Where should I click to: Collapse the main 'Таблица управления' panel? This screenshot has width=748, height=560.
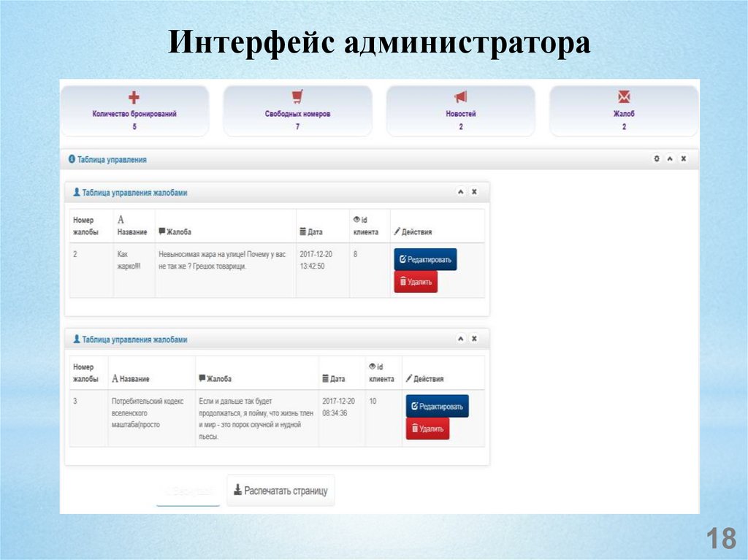(x=670, y=158)
